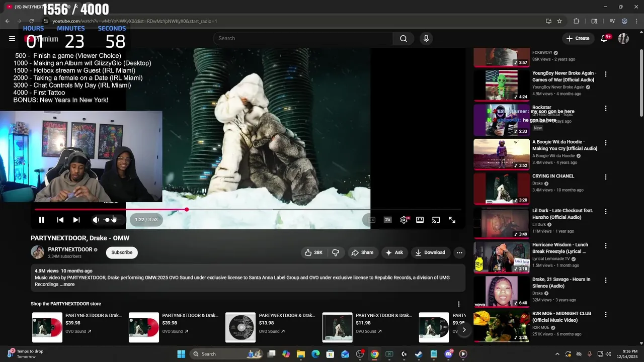The width and height of the screenshot is (644, 362).
Task: Open the weather widget Temps to drop
Action: tap(25, 354)
